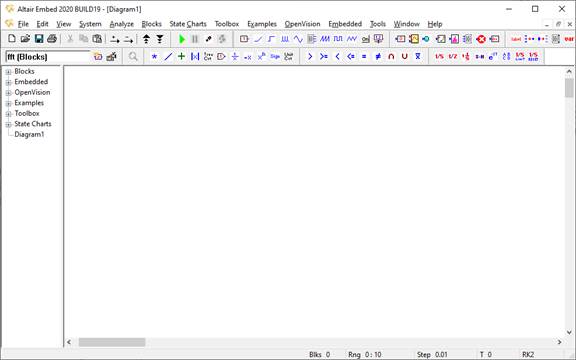
Task: Open the File menu
Action: pos(23,24)
